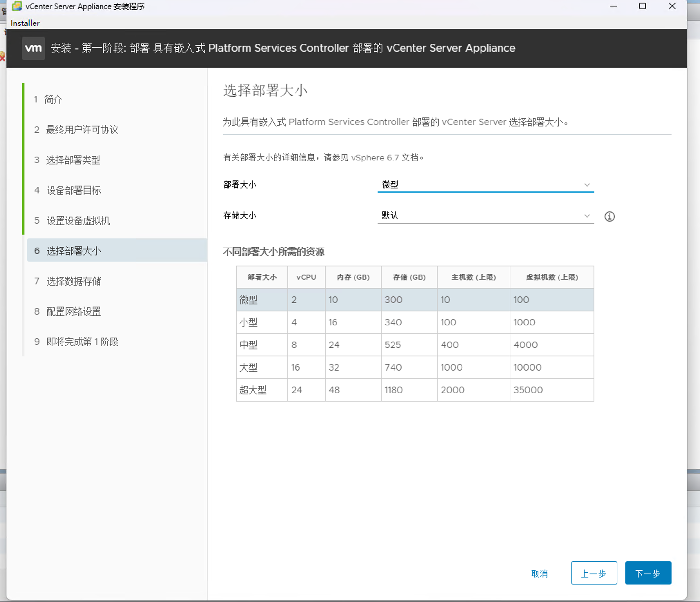Click the VMware vm logo

(x=34, y=48)
